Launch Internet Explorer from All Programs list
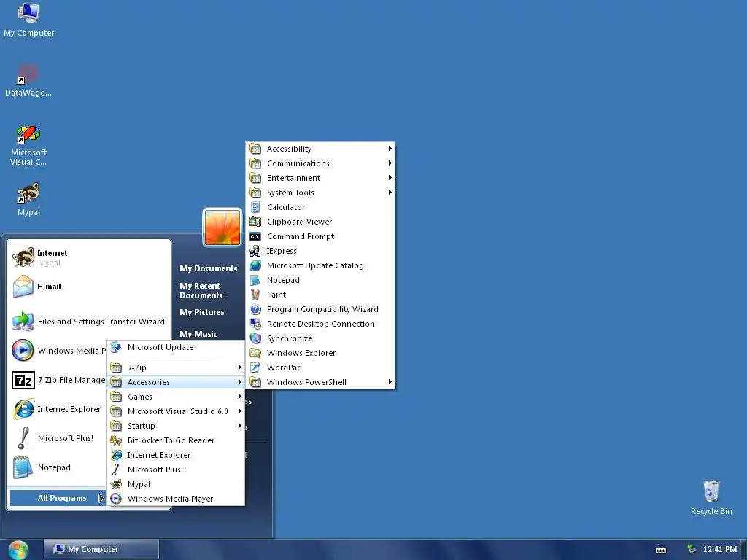Viewport: 747px width, 560px height. click(x=175, y=455)
